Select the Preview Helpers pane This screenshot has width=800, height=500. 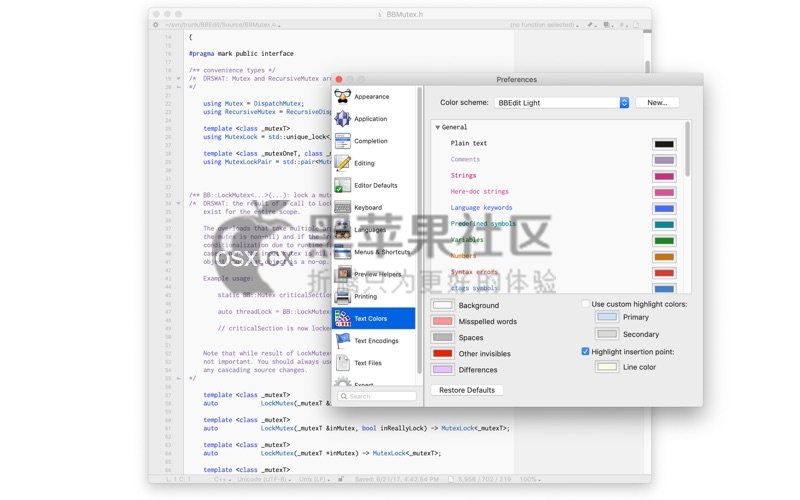[x=373, y=274]
